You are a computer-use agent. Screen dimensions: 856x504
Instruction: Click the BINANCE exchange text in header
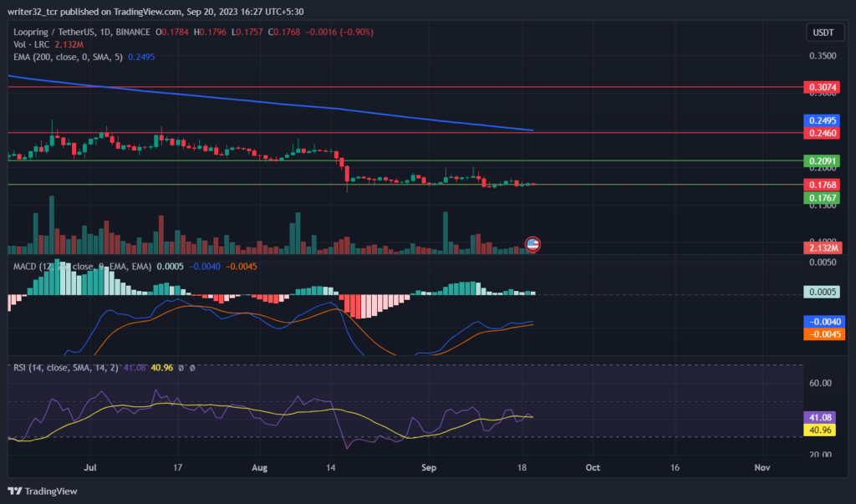[133, 33]
